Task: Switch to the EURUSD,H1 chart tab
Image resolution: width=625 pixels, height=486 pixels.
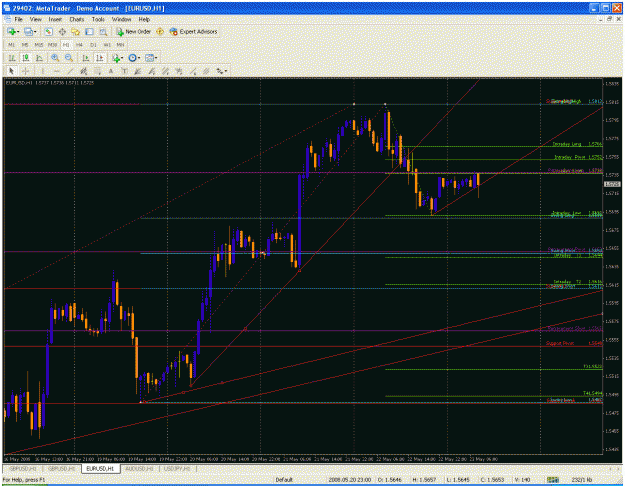Action: coord(100,469)
